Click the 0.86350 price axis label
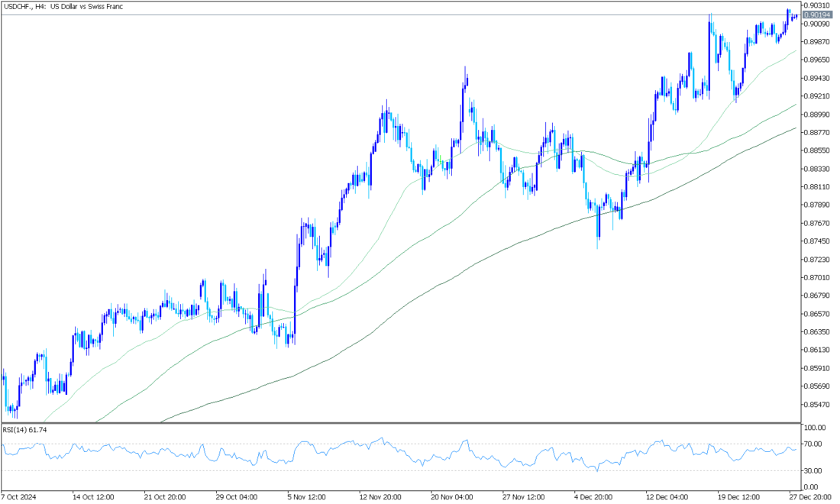Screen dimensions: 840x504 (816, 332)
